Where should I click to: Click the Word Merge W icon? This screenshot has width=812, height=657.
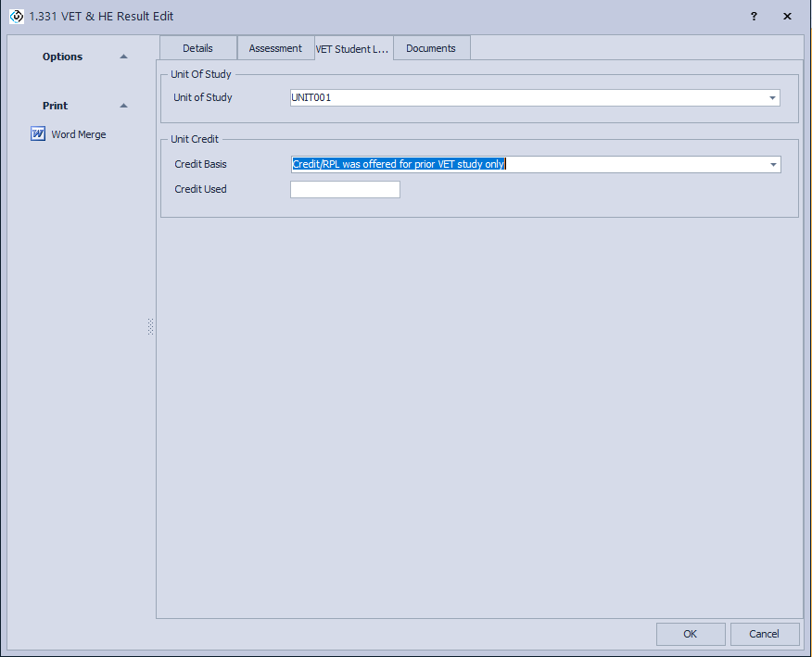click(x=38, y=134)
